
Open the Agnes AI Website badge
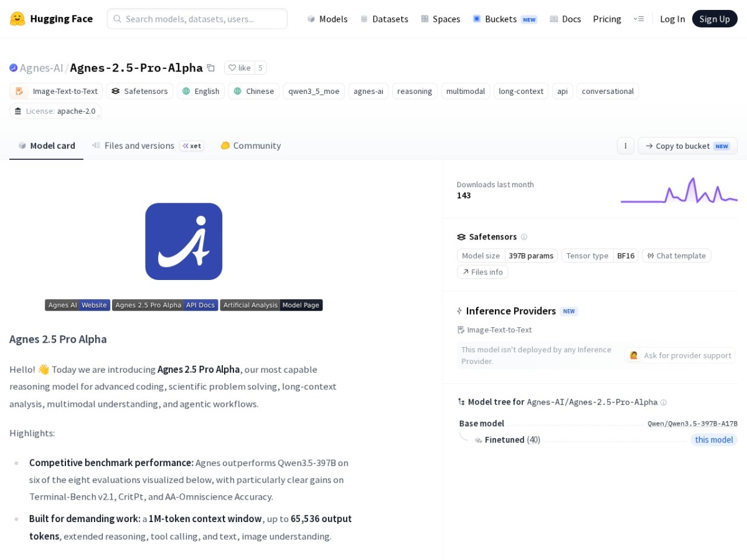(77, 305)
